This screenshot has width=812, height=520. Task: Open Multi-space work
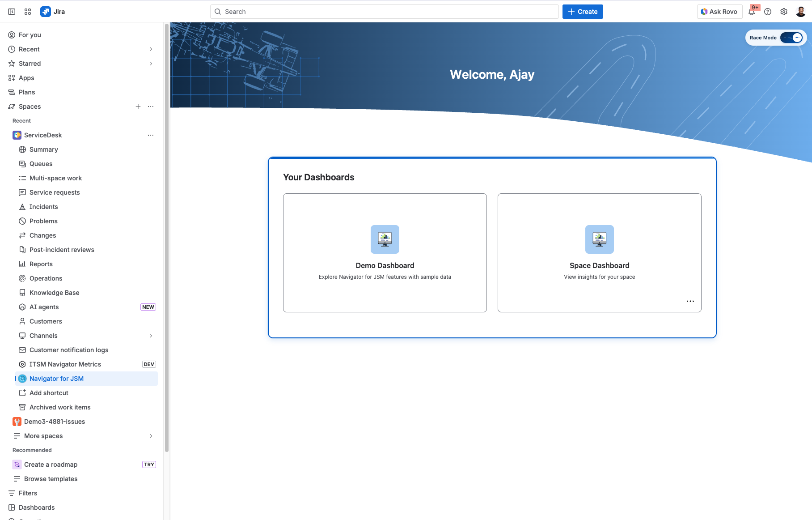(87, 178)
